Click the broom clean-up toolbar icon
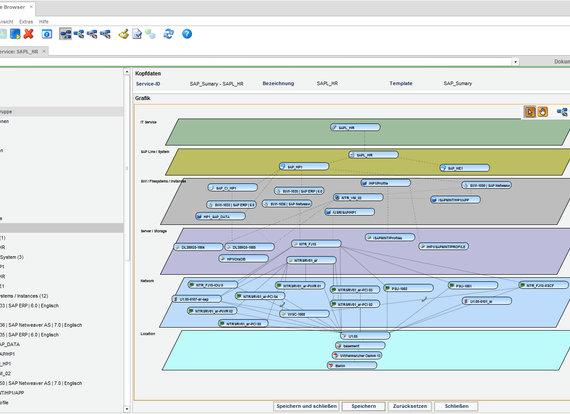Screen dimensions: 570x414 [124, 34]
